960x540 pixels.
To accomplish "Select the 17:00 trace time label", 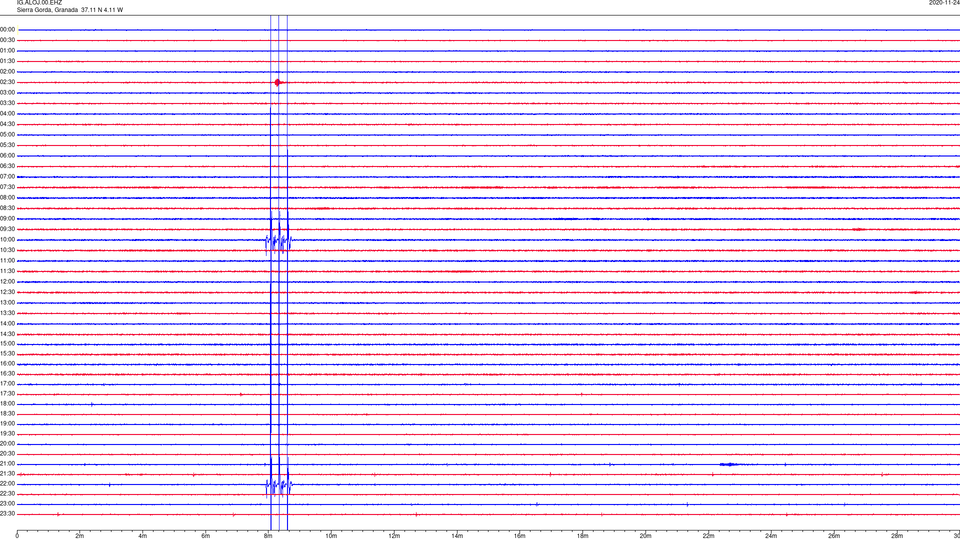I will tap(7, 384).
